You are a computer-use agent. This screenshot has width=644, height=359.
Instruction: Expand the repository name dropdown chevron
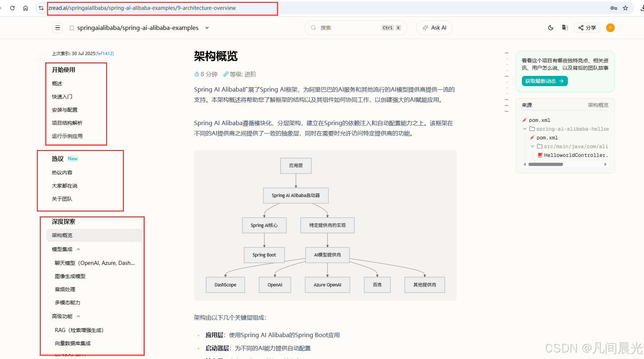pyautogui.click(x=207, y=28)
